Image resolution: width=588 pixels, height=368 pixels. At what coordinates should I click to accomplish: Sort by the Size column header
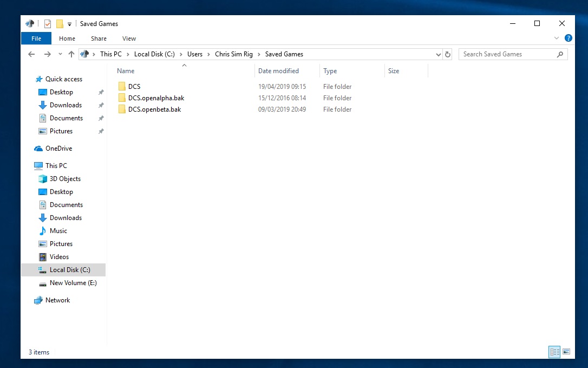click(394, 71)
